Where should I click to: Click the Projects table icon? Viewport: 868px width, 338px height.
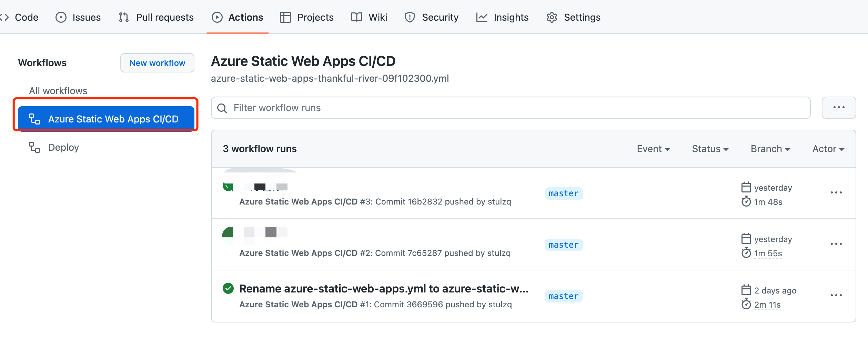(x=285, y=17)
